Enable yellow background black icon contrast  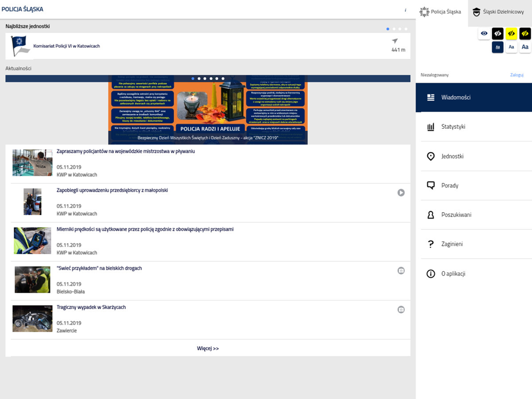point(511,33)
